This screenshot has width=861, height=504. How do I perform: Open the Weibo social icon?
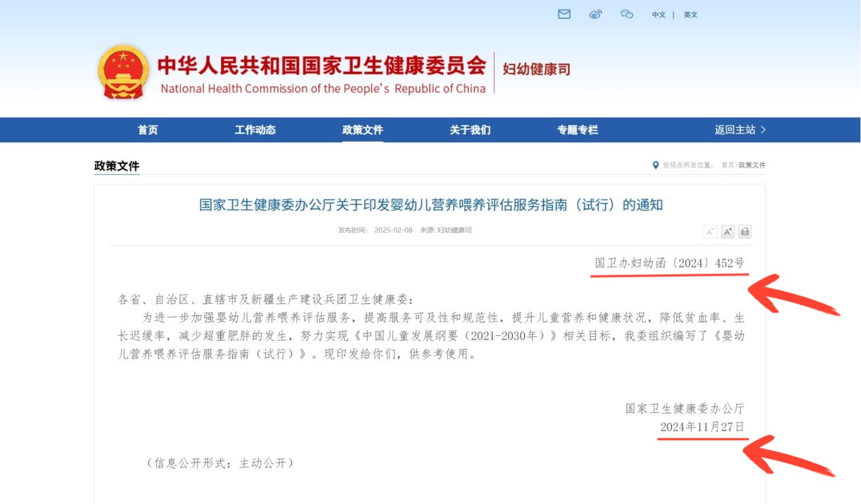click(x=595, y=15)
